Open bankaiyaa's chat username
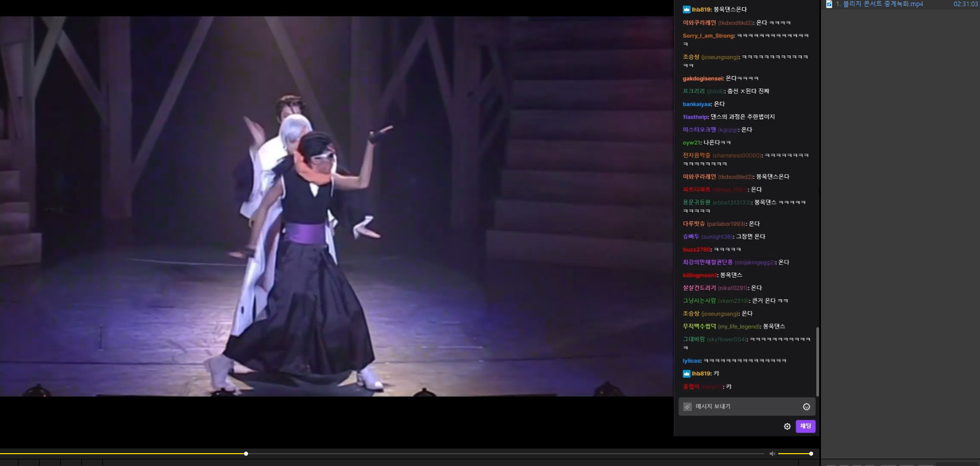This screenshot has width=980, height=466. tap(696, 104)
